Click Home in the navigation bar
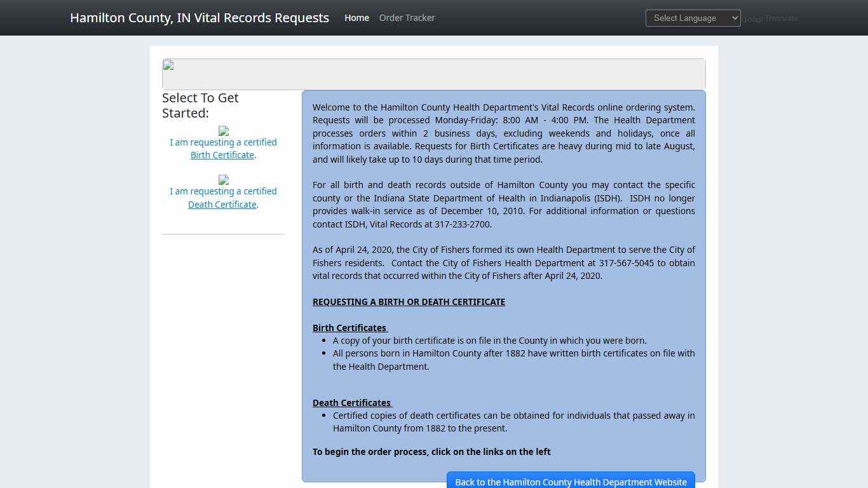This screenshot has width=868, height=488. pyautogui.click(x=356, y=18)
